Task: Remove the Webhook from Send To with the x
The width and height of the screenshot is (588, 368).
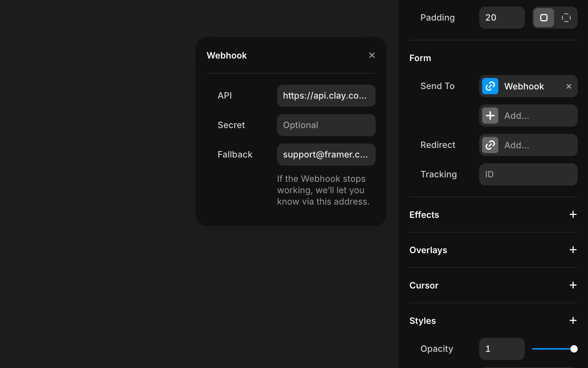Action: (569, 86)
